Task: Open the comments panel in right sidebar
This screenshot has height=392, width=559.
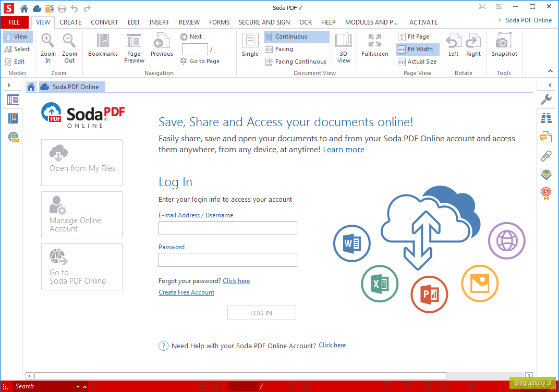Action: (x=546, y=137)
